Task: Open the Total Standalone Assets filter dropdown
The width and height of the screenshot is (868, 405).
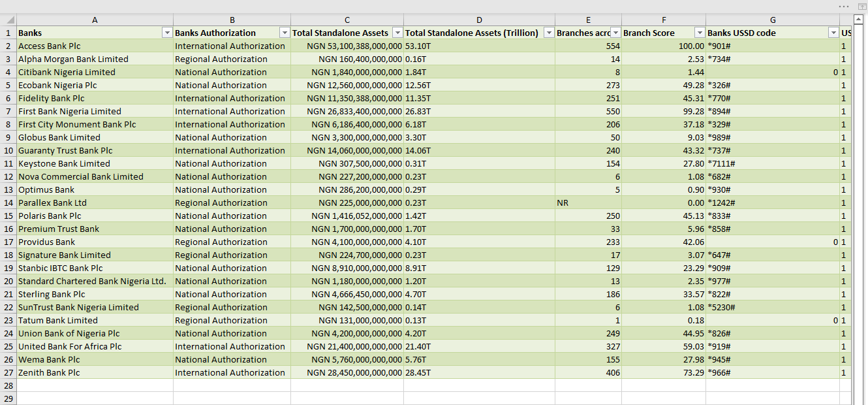Action: tap(397, 33)
